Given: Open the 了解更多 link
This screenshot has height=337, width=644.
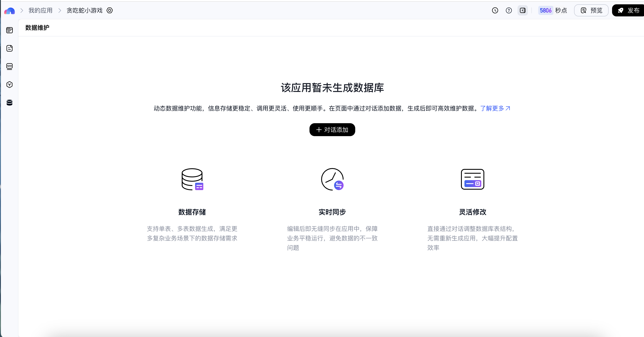Looking at the screenshot, I should pyautogui.click(x=495, y=108).
